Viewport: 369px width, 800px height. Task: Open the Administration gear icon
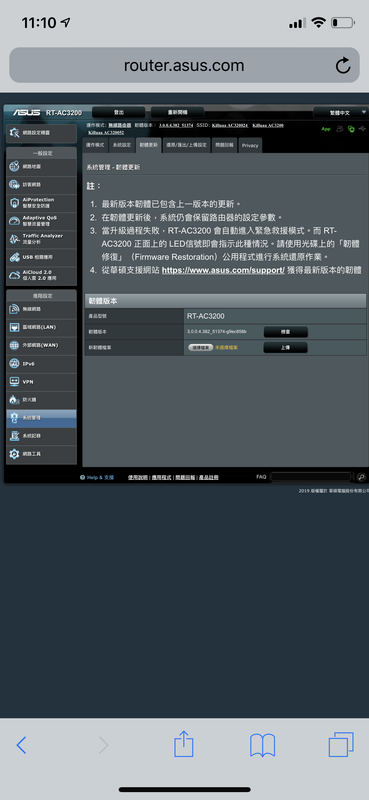point(14,418)
